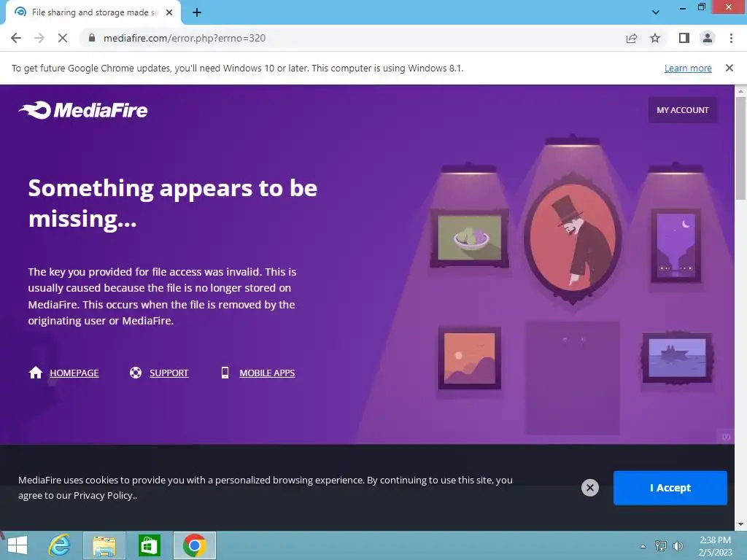The width and height of the screenshot is (747, 560).
Task: Click the lifebuoy icon beside SUPPORT
Action: (x=136, y=373)
